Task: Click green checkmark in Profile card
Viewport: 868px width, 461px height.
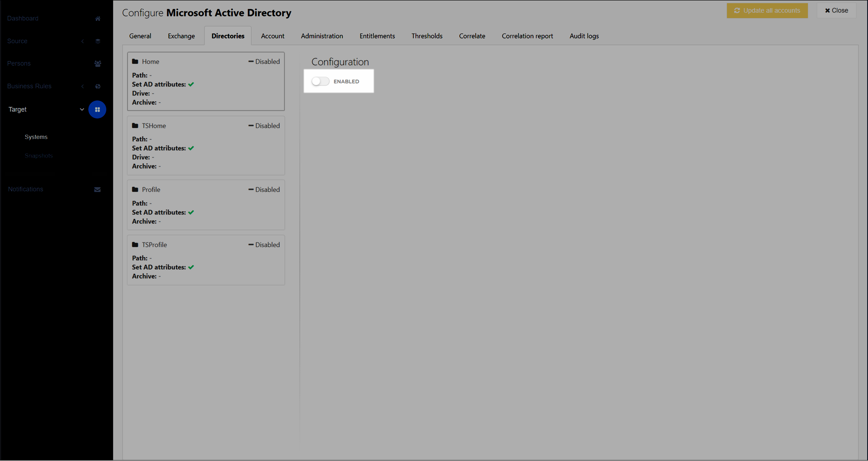Action: pyautogui.click(x=191, y=213)
